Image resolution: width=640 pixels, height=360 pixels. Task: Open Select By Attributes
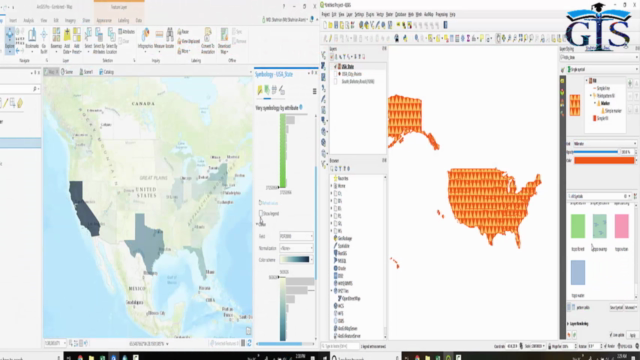99,40
